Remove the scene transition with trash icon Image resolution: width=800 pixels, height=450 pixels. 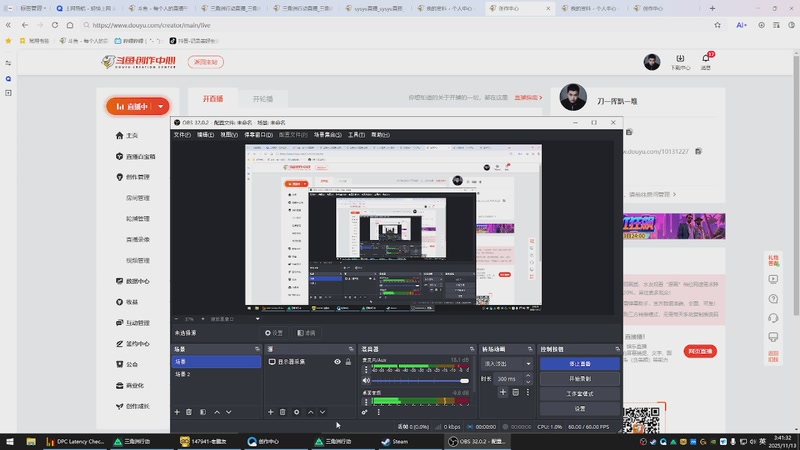(515, 392)
